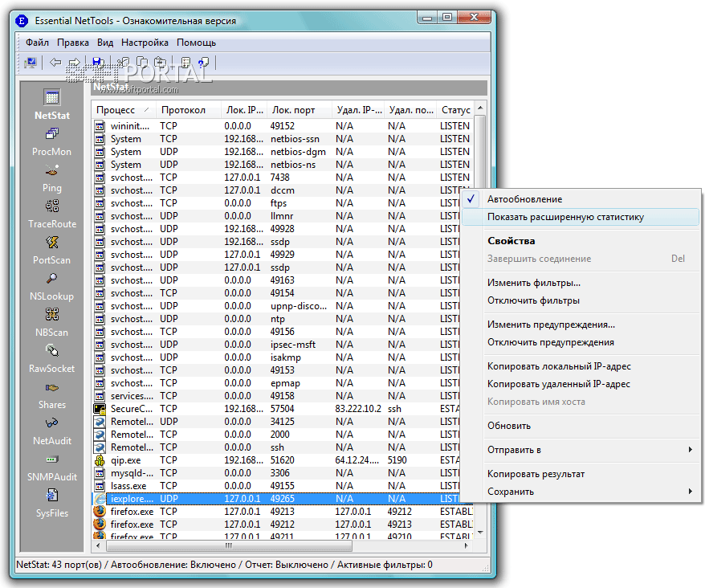Open the SysFiles tool
The width and height of the screenshot is (705, 588).
52,504
